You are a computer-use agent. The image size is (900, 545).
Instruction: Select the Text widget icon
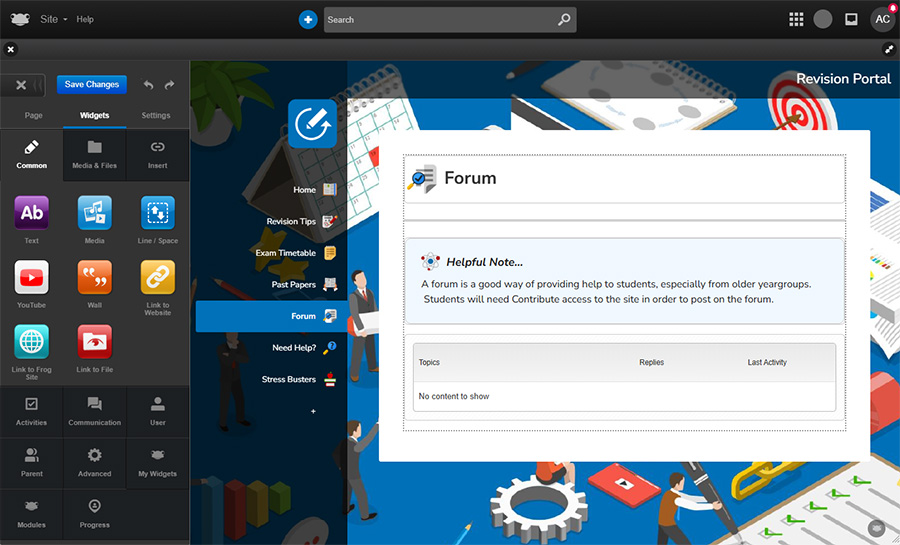point(32,213)
